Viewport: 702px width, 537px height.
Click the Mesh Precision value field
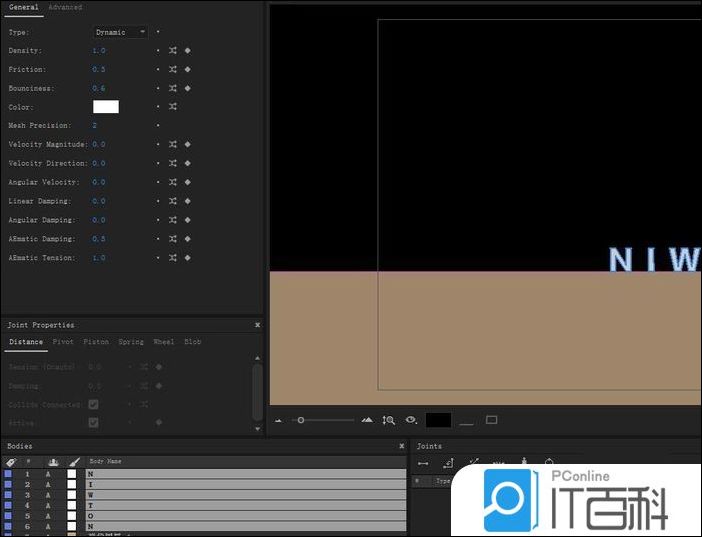[95, 126]
